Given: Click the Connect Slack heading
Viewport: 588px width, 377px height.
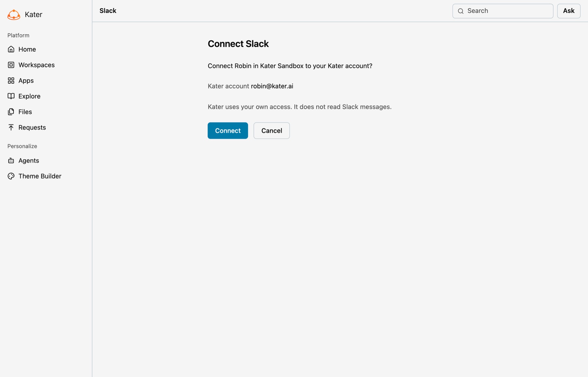Looking at the screenshot, I should tap(238, 43).
